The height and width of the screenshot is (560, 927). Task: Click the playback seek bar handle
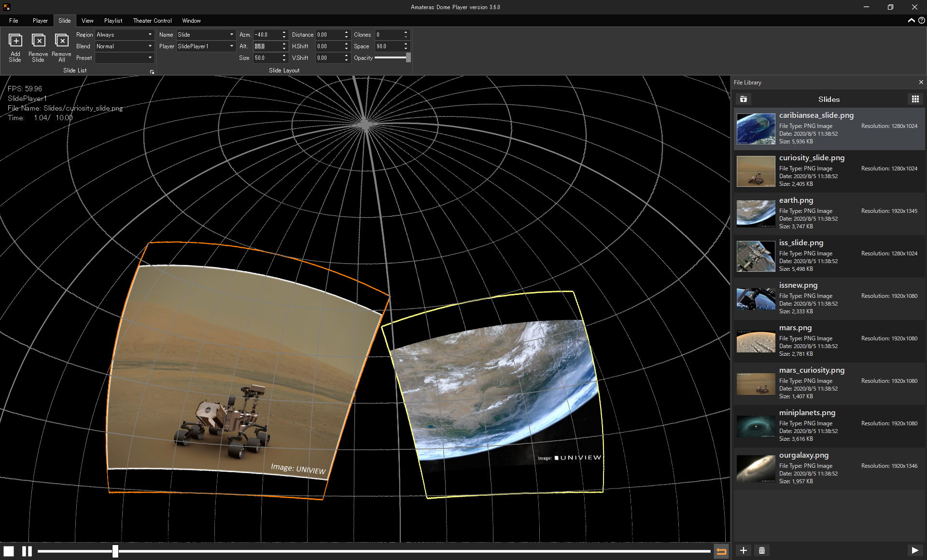(115, 551)
